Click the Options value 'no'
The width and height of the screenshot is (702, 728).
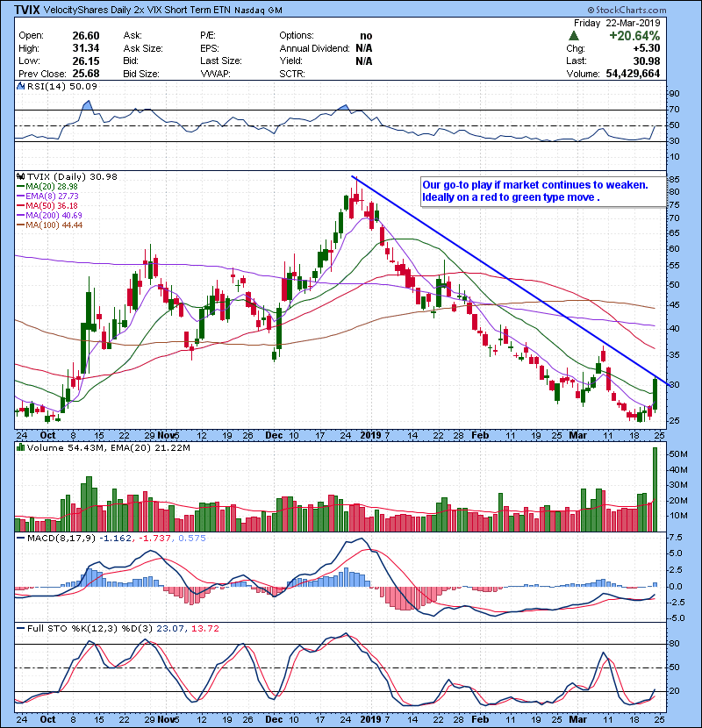(366, 36)
